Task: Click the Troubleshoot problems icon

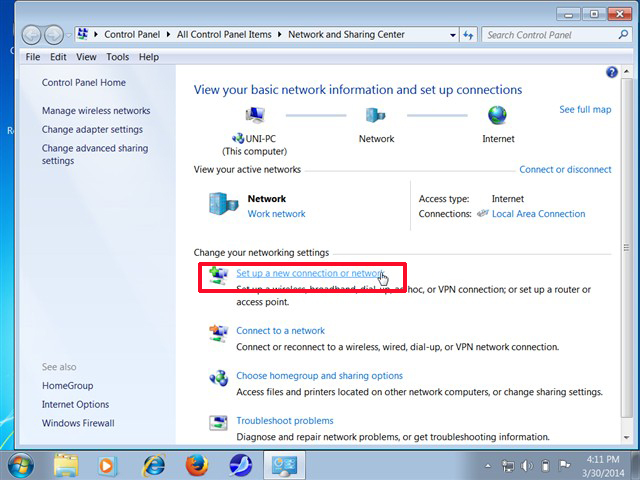Action: [218, 423]
